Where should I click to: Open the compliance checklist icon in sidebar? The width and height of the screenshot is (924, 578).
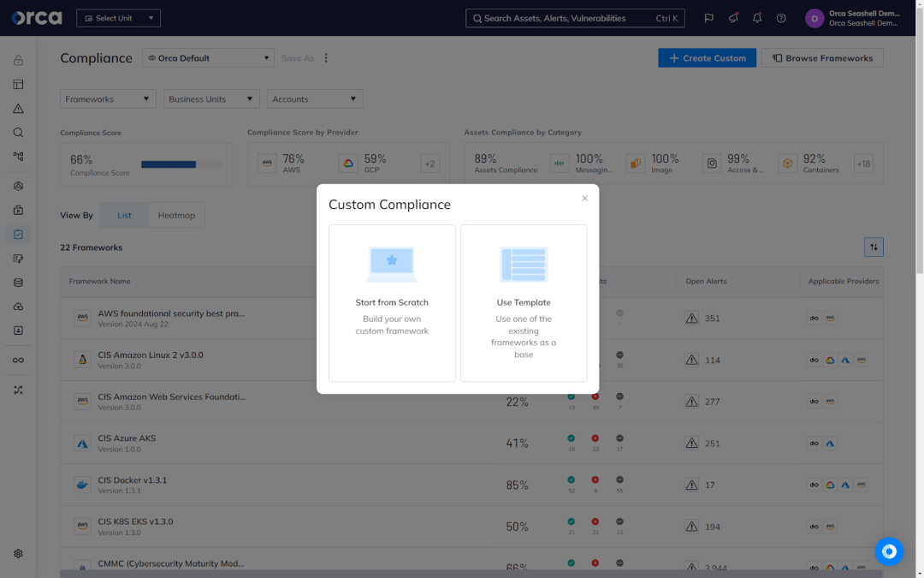coord(18,234)
